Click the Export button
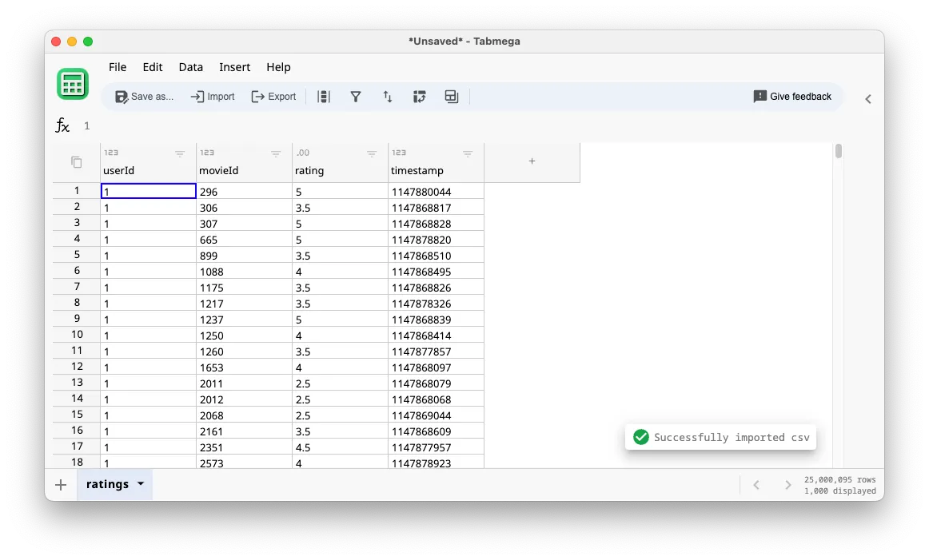The image size is (929, 560). pyautogui.click(x=273, y=96)
